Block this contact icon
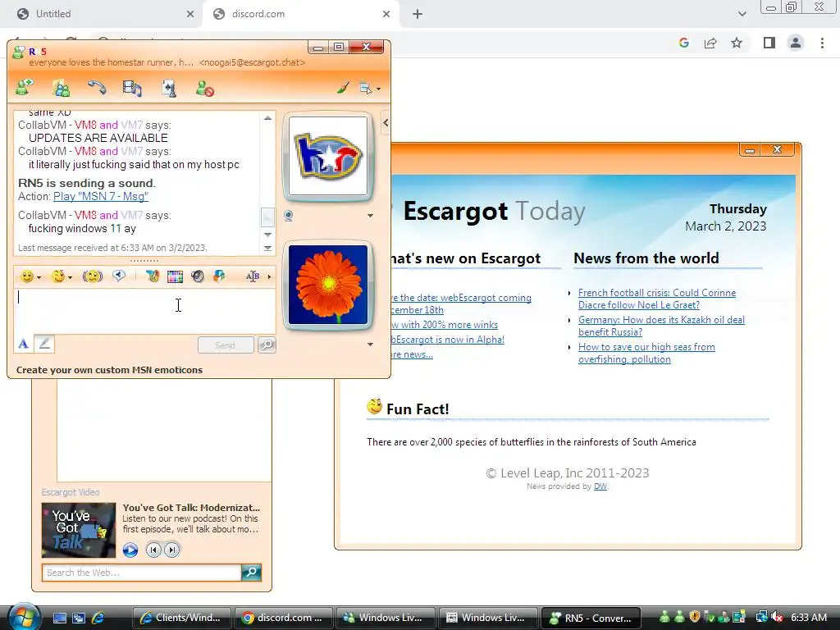The image size is (840, 630). (x=204, y=88)
